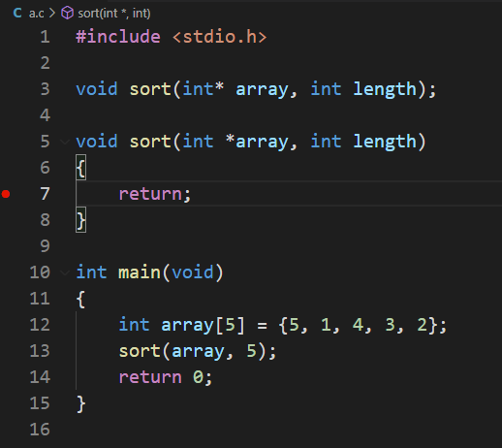Image resolution: width=502 pixels, height=448 pixels.
Task: Click 'length' in the line 3 prototype
Action: point(385,89)
